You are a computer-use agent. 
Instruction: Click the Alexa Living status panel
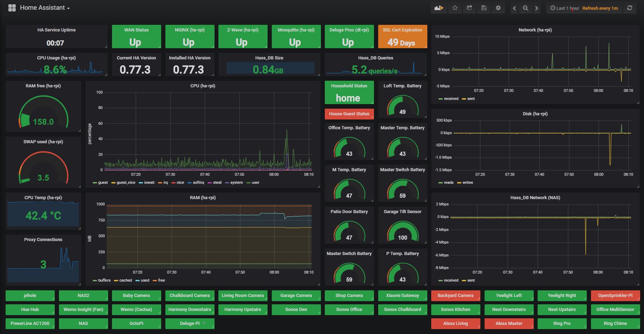pos(456,324)
